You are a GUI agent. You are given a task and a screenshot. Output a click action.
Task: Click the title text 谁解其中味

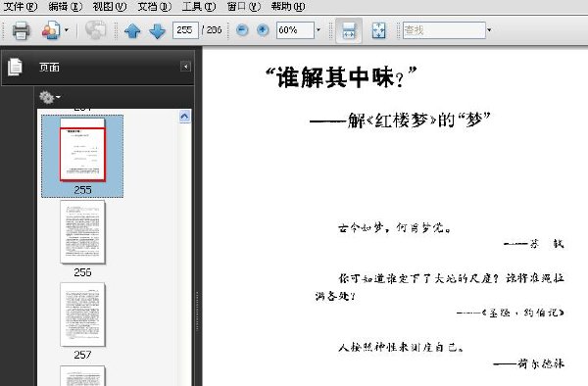pos(341,77)
